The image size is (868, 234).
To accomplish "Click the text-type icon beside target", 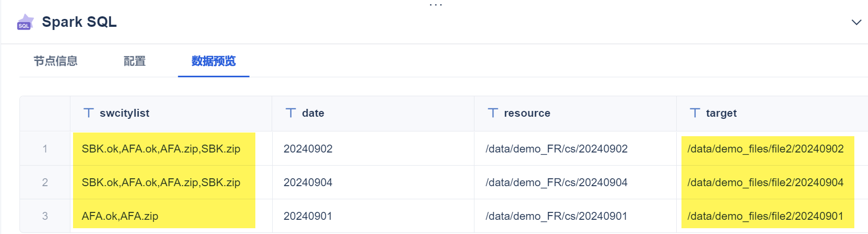I will (x=695, y=113).
